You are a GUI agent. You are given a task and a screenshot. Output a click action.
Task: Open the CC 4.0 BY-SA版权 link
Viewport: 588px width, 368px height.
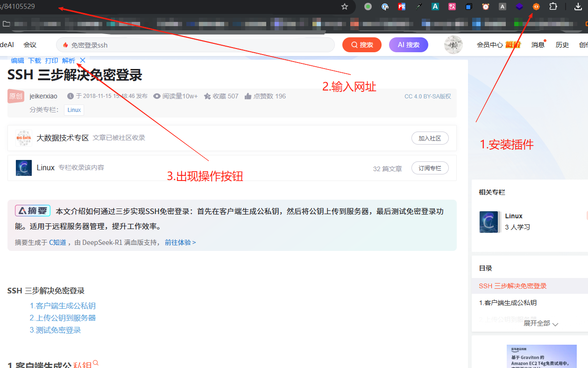[x=428, y=97]
